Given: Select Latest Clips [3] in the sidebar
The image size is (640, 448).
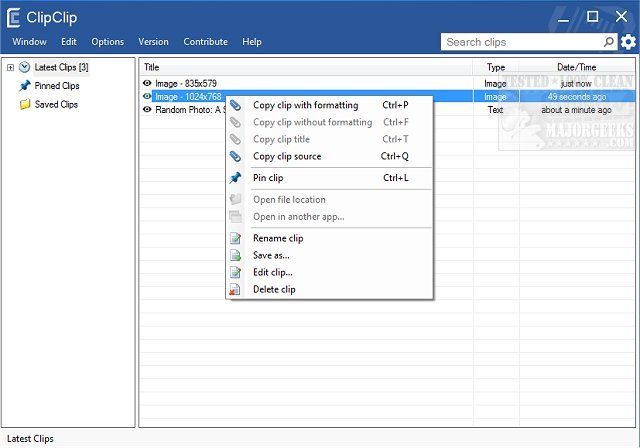Looking at the screenshot, I should coord(61,67).
